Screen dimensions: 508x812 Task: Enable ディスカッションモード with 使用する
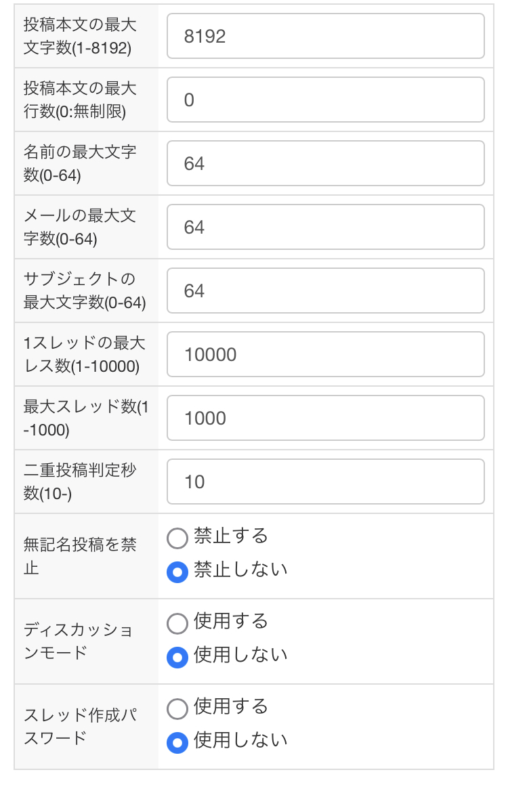point(177,624)
